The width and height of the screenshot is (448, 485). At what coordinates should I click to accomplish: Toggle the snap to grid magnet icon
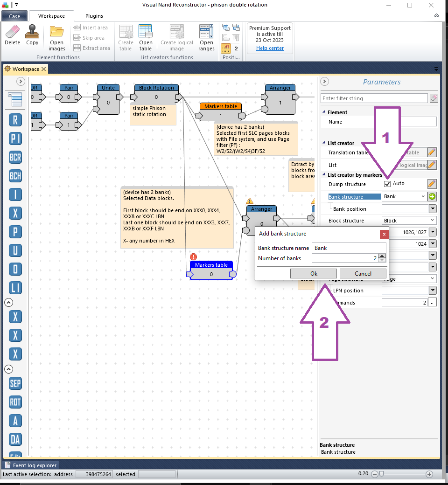pyautogui.click(x=226, y=48)
